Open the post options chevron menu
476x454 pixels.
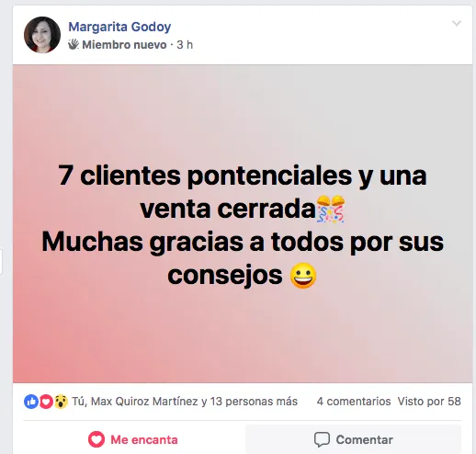coord(457,23)
